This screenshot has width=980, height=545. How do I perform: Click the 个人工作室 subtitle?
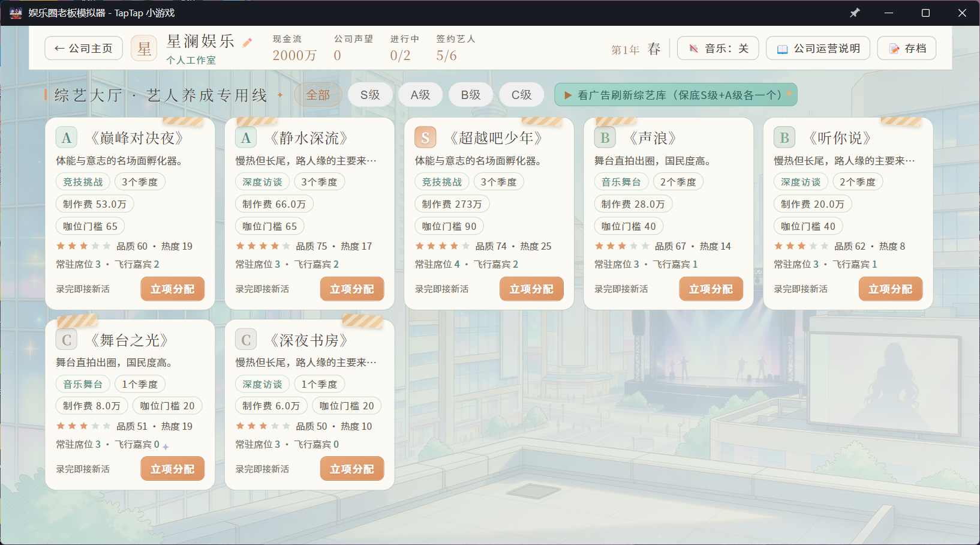(191, 60)
